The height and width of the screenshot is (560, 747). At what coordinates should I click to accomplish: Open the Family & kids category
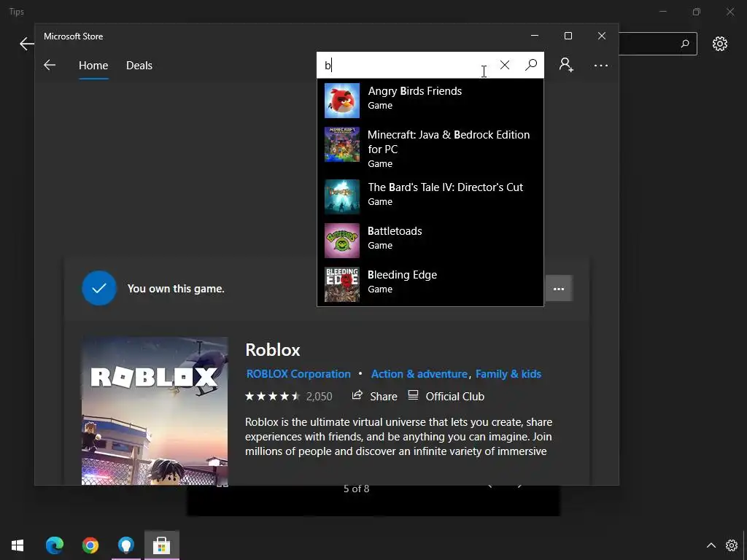pyautogui.click(x=508, y=374)
